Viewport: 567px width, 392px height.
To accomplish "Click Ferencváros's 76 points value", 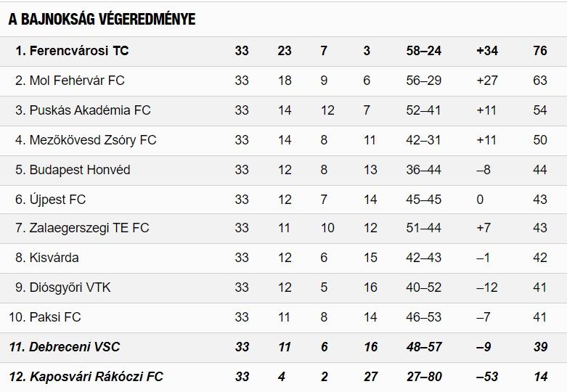I will (x=540, y=51).
